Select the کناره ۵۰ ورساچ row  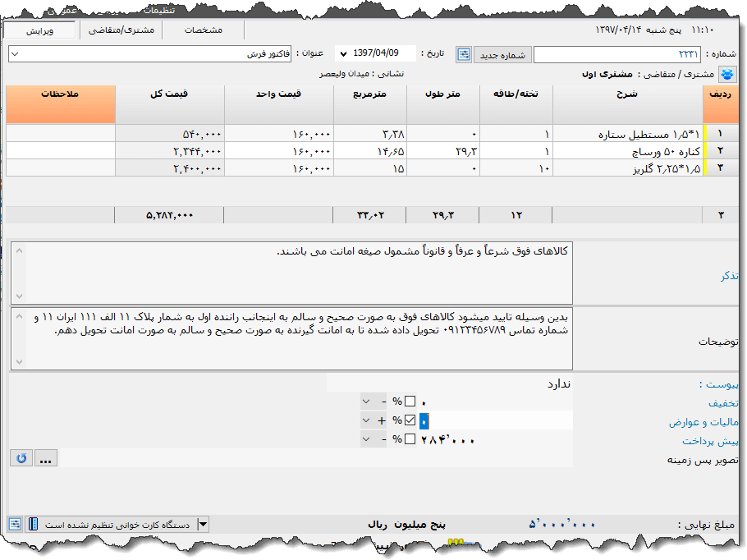624,151
